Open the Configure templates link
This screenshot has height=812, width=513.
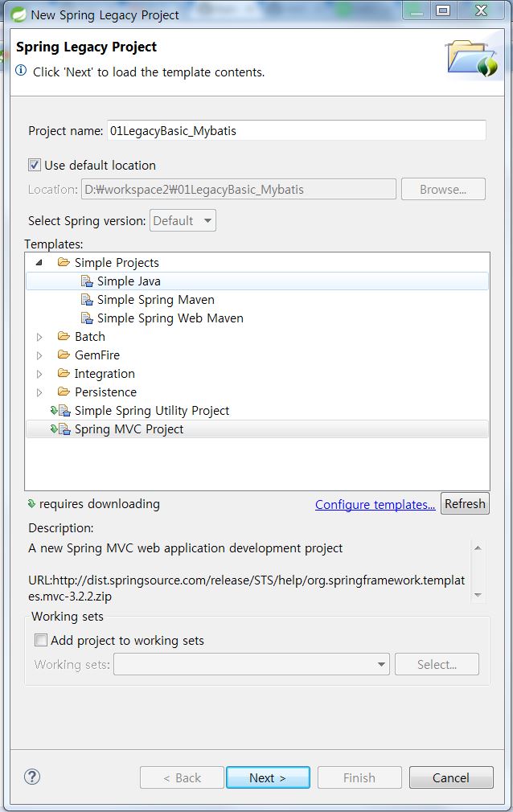(x=376, y=504)
